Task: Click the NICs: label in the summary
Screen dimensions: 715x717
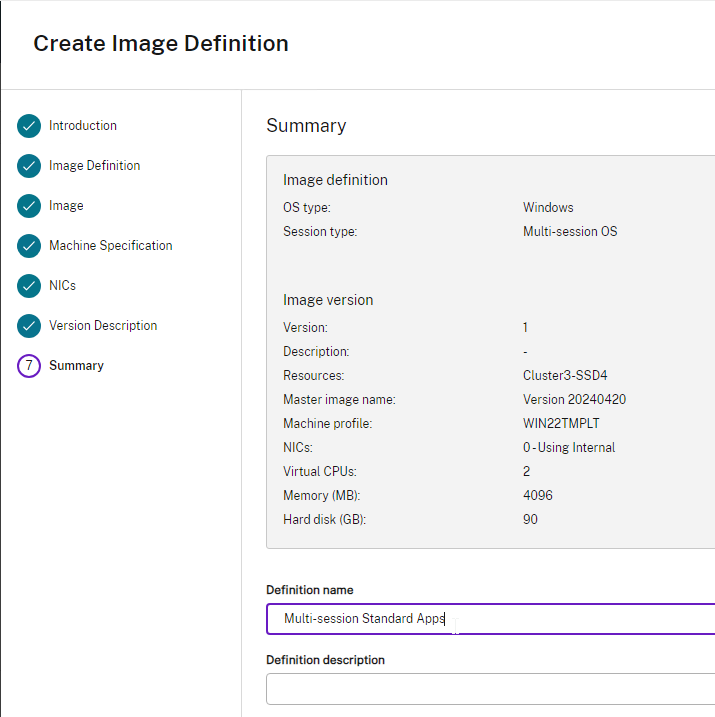Action: pyautogui.click(x=298, y=448)
